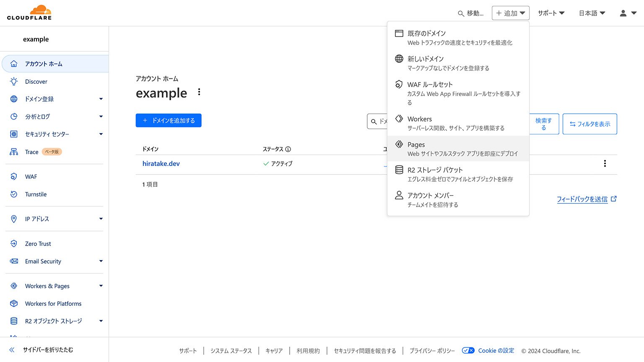Select Pages from add menu
Image resolution: width=644 pixels, height=362 pixels.
pos(458,148)
